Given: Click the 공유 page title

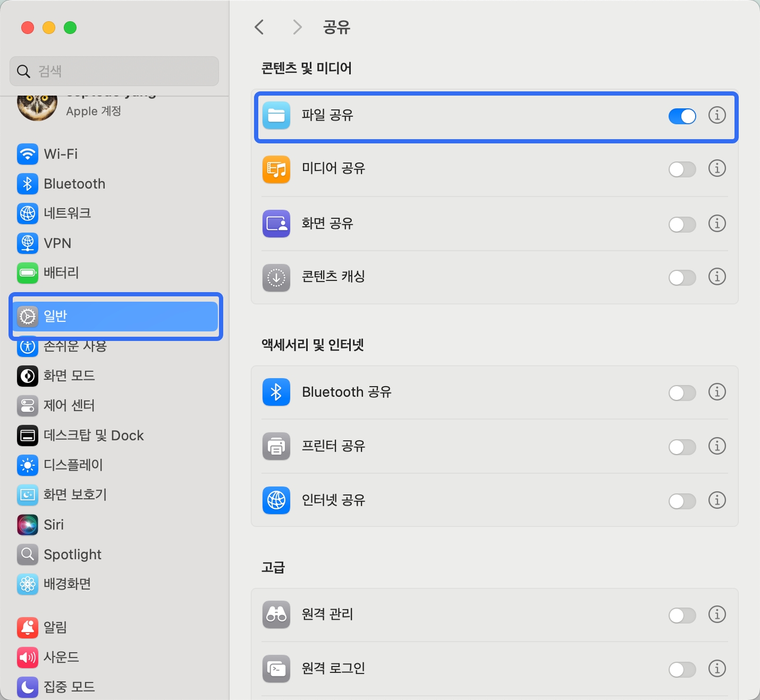Looking at the screenshot, I should tap(337, 27).
